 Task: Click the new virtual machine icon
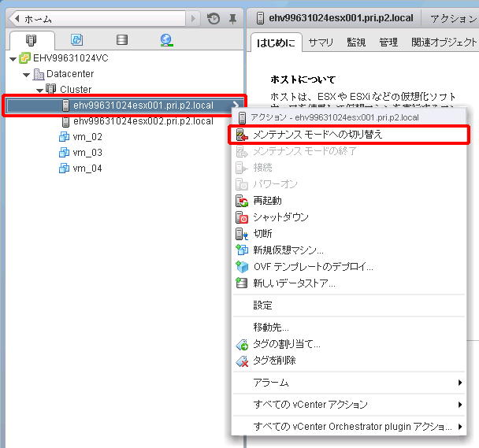point(242,250)
